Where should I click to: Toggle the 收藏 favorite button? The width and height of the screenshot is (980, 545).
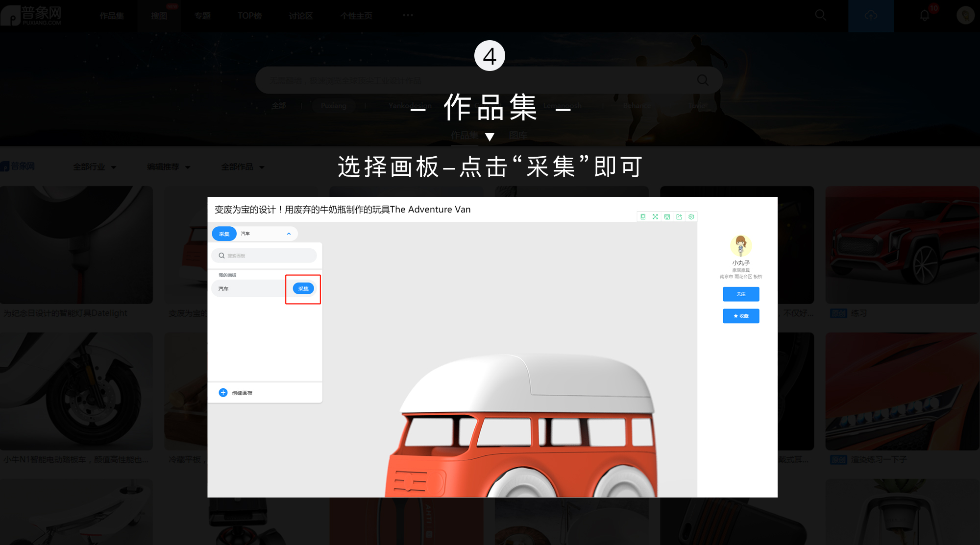click(x=741, y=316)
